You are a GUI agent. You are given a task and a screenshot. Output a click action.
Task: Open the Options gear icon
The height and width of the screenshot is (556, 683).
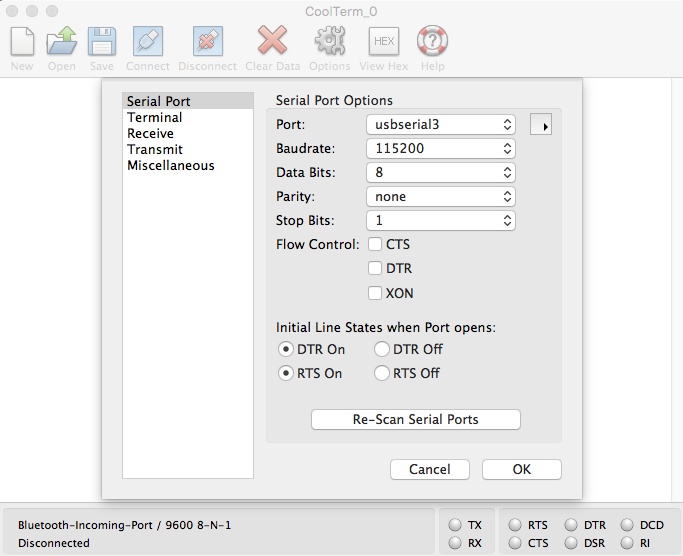click(x=329, y=42)
